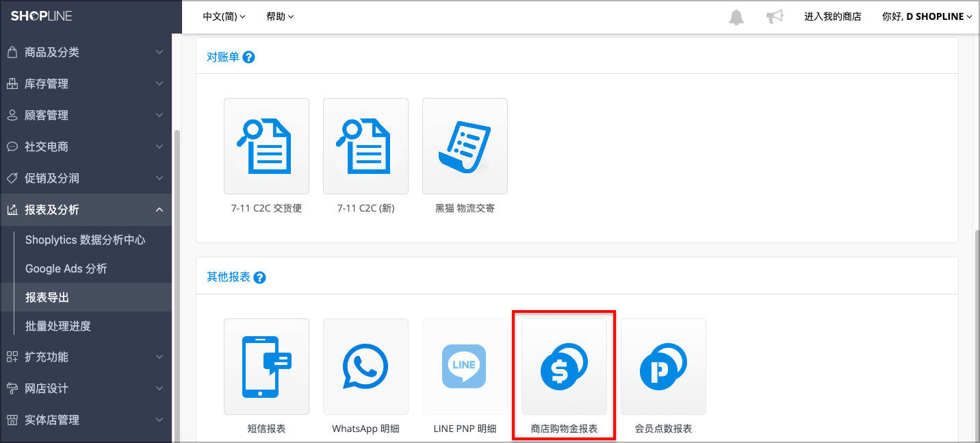Expand the 促销及分润 chevron

click(x=159, y=178)
